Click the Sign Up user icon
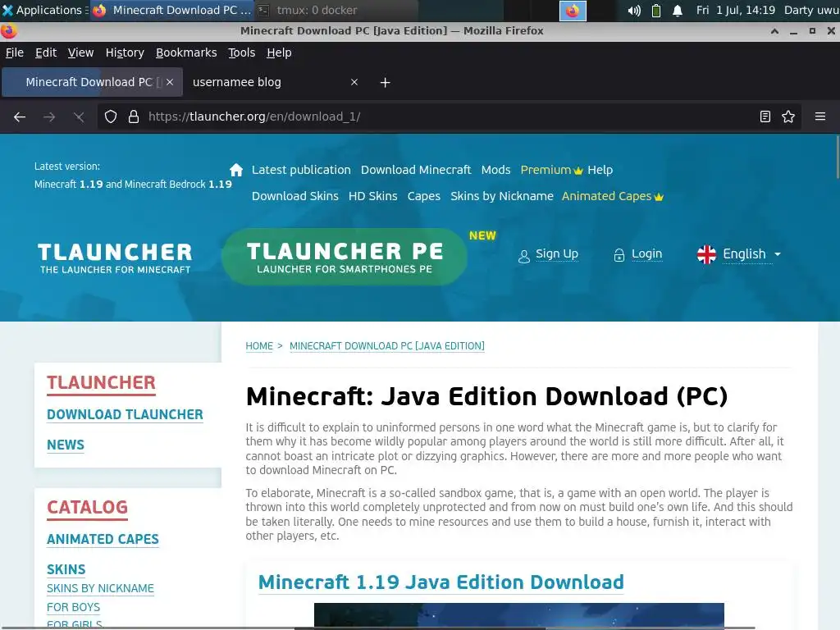 coord(524,256)
